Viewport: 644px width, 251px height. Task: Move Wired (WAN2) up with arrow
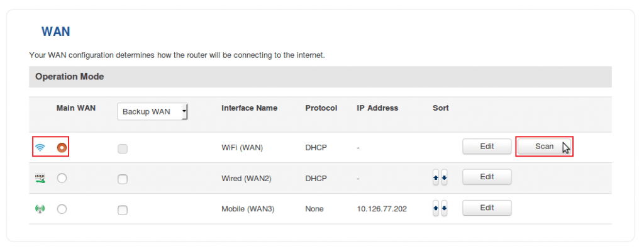(436, 177)
